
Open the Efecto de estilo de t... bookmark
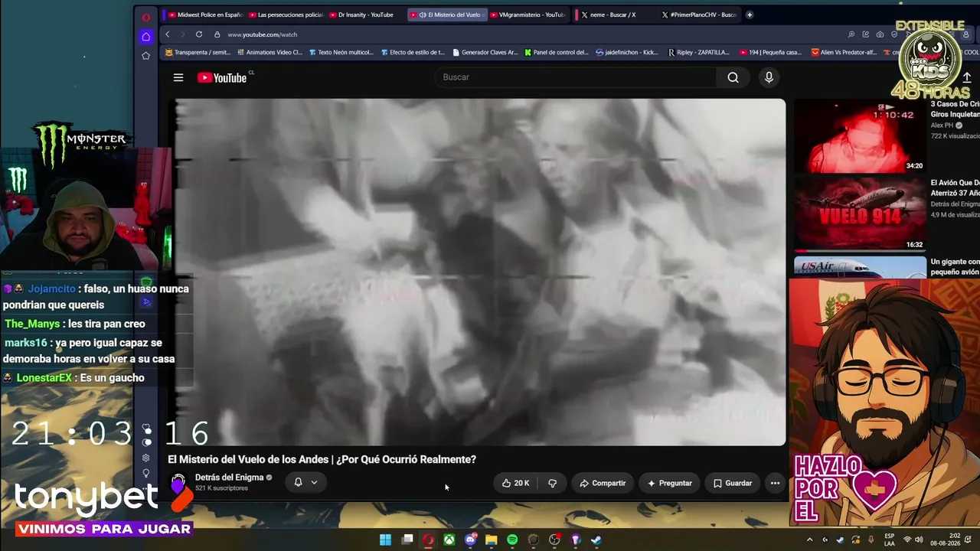413,53
